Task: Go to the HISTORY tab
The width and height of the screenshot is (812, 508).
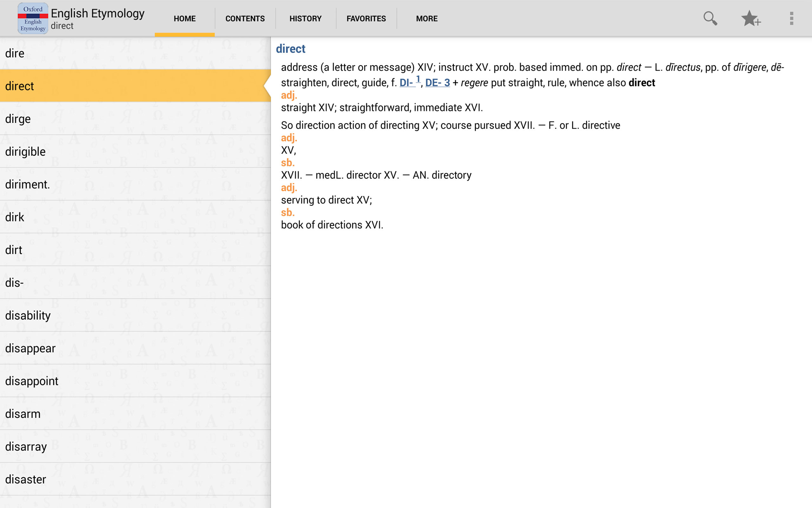Action: coord(305,19)
